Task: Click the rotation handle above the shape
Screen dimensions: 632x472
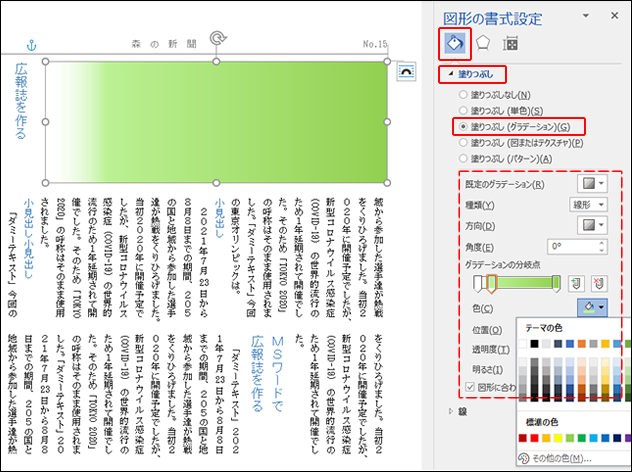Action: (216, 41)
